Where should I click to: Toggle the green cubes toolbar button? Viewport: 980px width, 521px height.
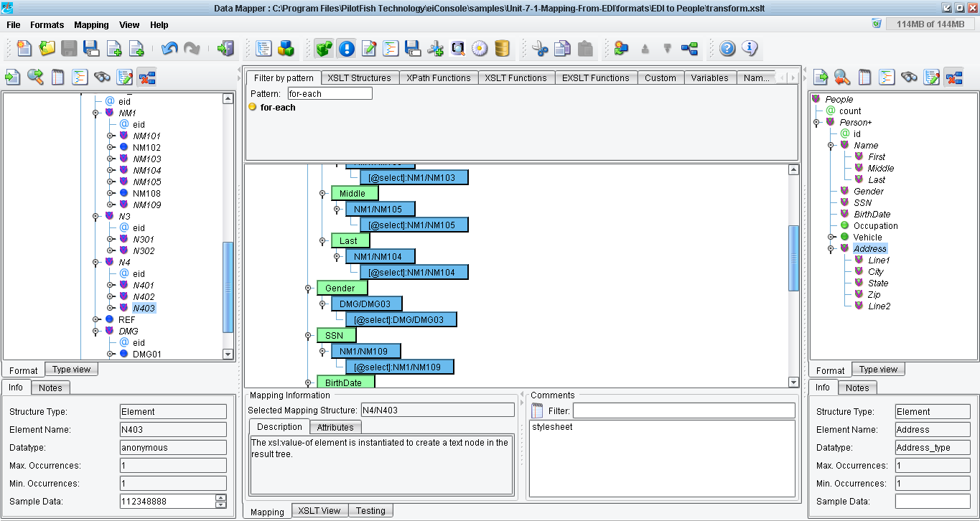324,48
